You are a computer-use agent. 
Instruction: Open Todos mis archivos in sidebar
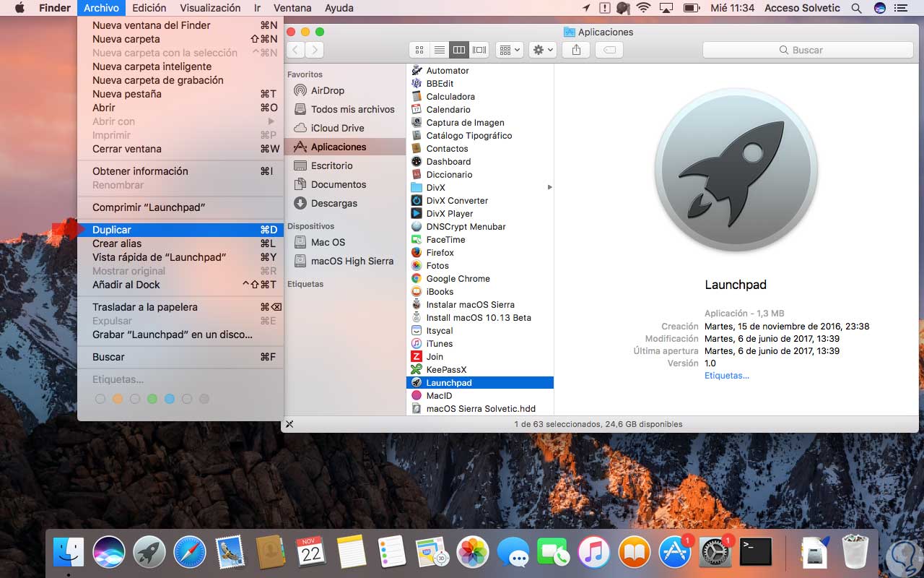(345, 109)
